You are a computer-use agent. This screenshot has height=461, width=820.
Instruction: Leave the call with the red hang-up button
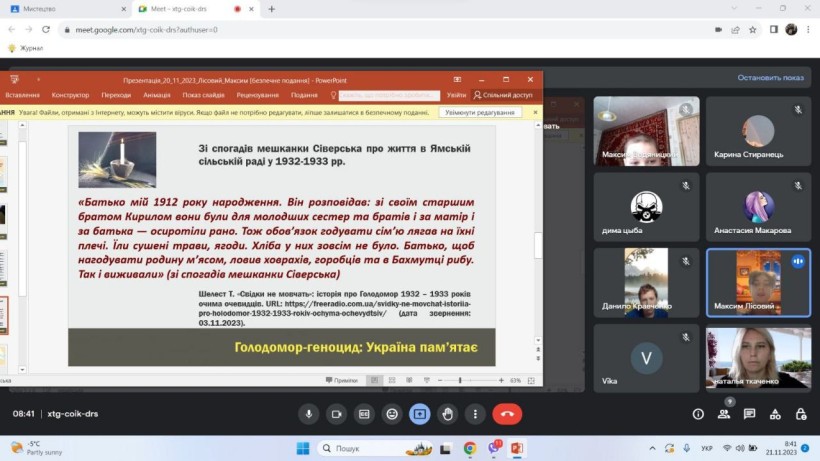[x=507, y=414]
